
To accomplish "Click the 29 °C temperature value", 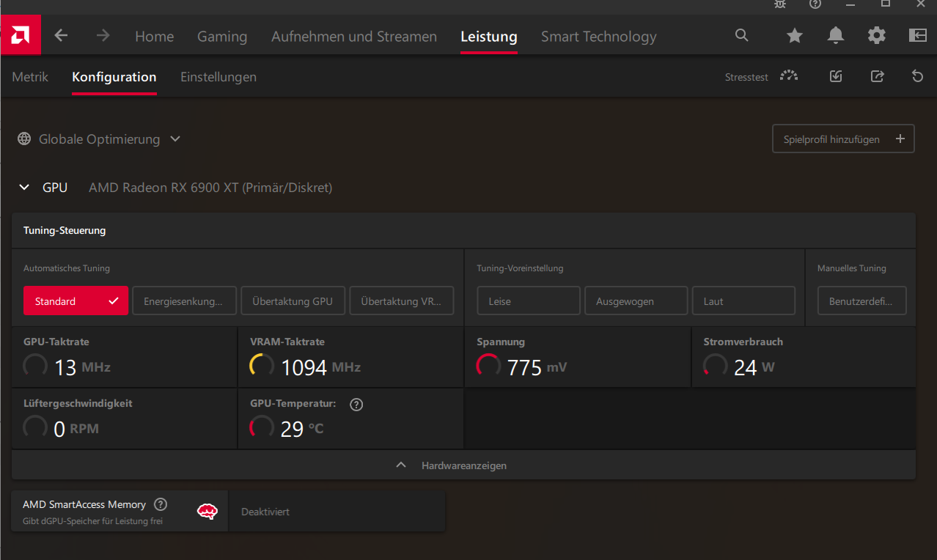I will click(x=302, y=428).
